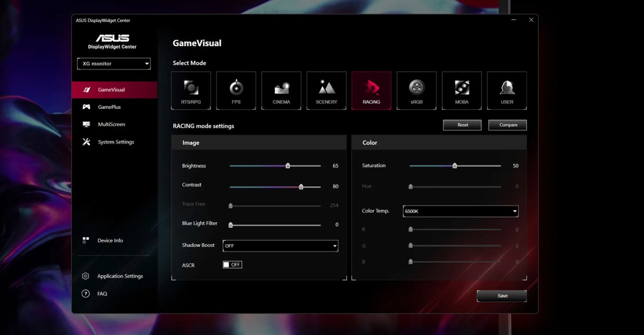Choose the CINEMA mode icon
This screenshot has width=644, height=335.
pos(281,90)
